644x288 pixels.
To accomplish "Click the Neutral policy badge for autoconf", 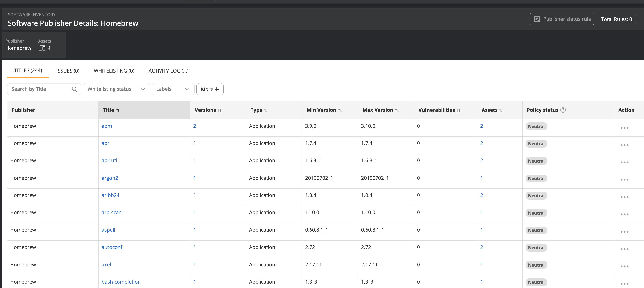I will [x=536, y=248].
